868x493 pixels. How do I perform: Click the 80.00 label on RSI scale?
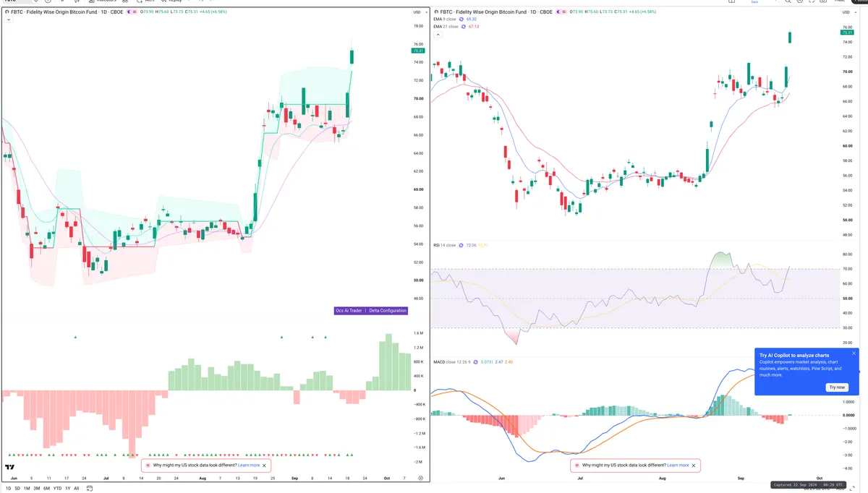pyautogui.click(x=847, y=254)
